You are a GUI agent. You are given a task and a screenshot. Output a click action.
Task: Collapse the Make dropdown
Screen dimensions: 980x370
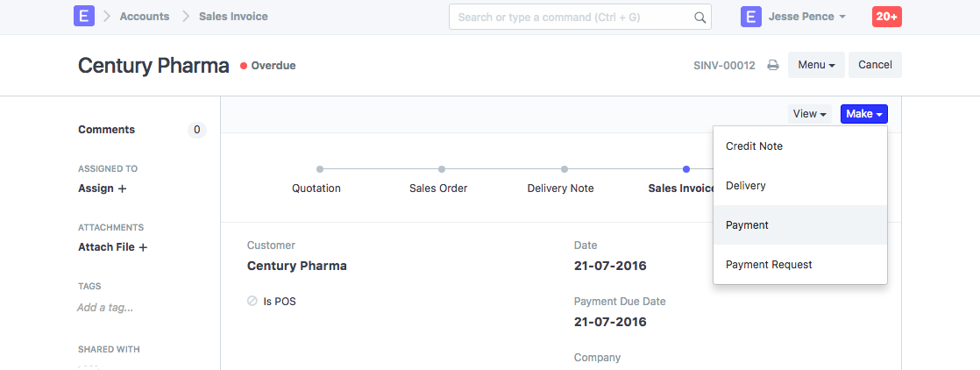pos(863,114)
